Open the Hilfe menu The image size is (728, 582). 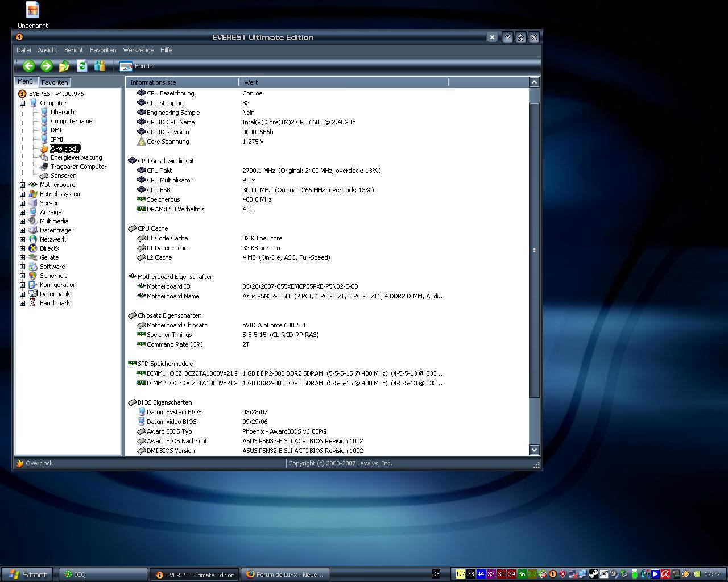(x=166, y=50)
